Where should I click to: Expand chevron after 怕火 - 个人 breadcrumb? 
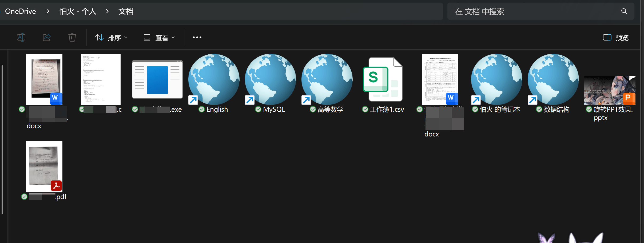107,11
